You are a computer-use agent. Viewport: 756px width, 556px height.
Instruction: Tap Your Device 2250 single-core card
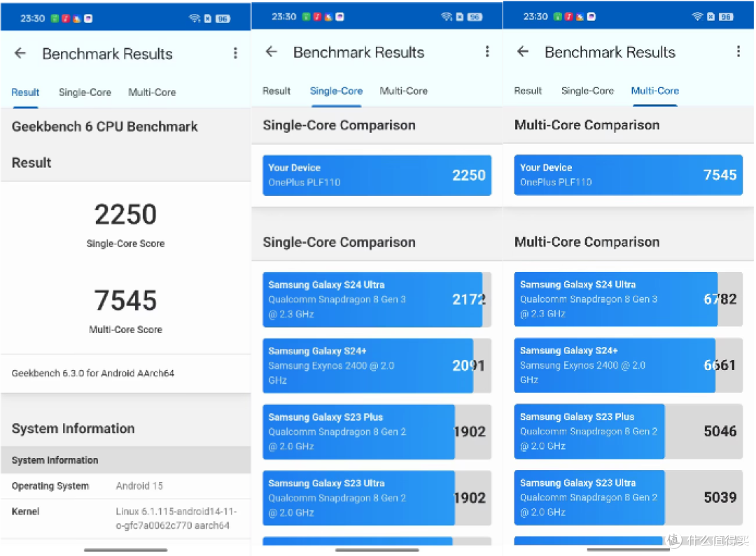click(377, 176)
